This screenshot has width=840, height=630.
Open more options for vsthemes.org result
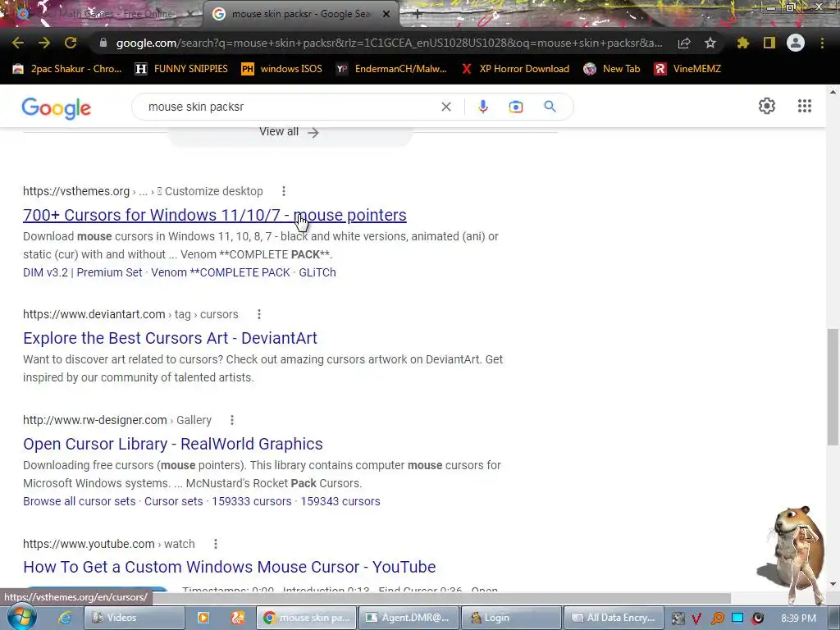(x=283, y=191)
